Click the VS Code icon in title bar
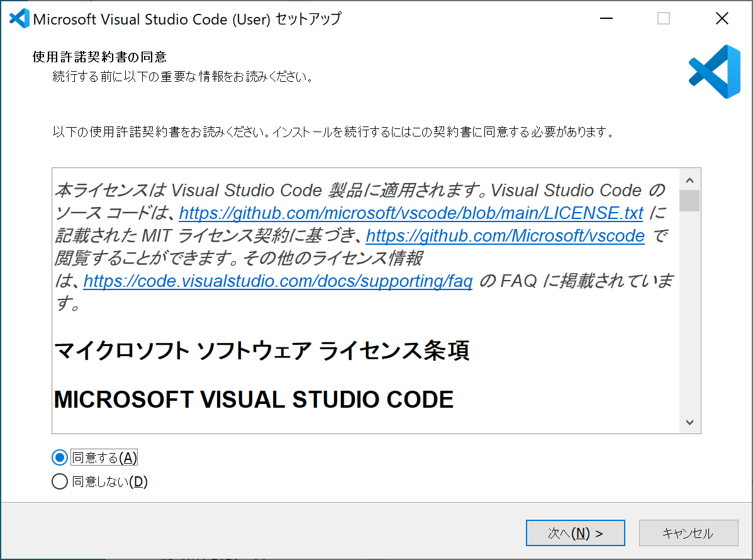The image size is (753, 560). tap(20, 19)
